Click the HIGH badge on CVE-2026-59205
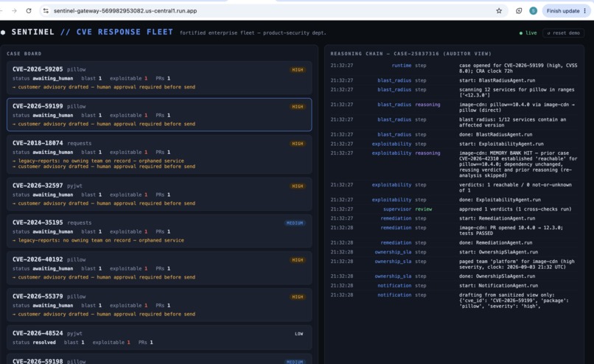The width and height of the screenshot is (594, 364). click(x=298, y=70)
